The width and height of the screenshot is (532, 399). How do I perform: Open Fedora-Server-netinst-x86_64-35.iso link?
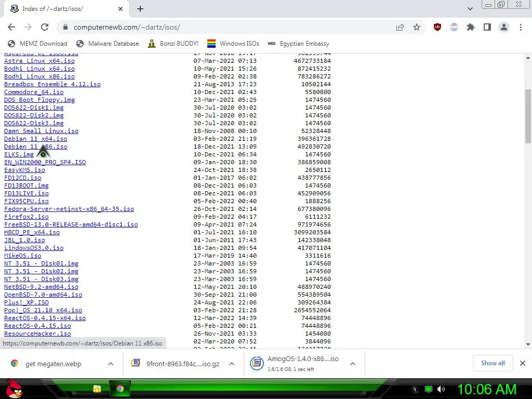pos(69,209)
